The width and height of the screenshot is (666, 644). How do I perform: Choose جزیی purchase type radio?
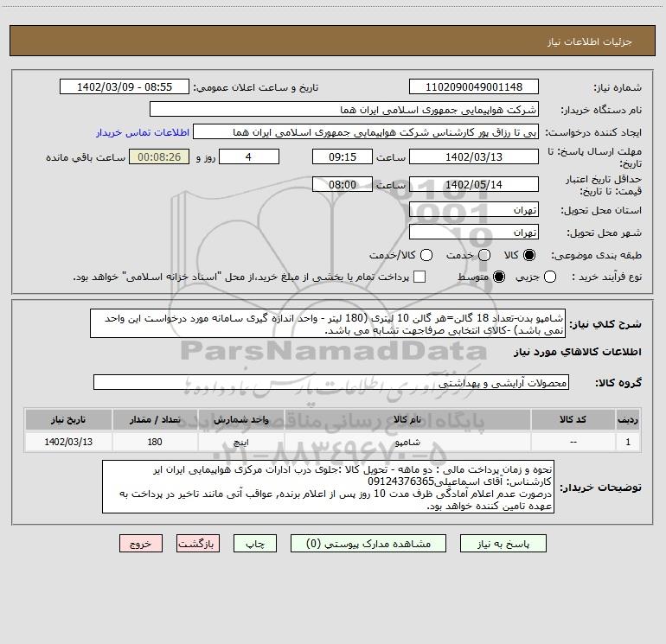point(550,277)
